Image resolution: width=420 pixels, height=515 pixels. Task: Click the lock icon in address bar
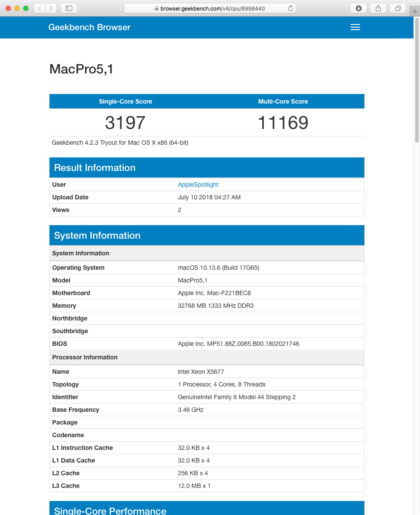(157, 9)
